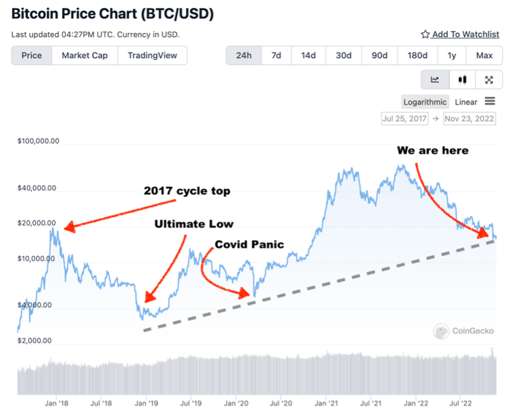Viewport: 511px width, 420px height.
Task: Select the currently active line-graph chart icon
Action: 434,79
